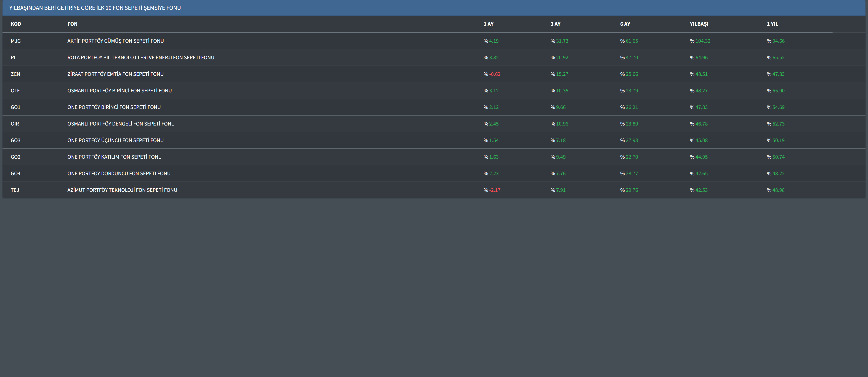
Task: Select the 3 AY column header
Action: [x=555, y=24]
